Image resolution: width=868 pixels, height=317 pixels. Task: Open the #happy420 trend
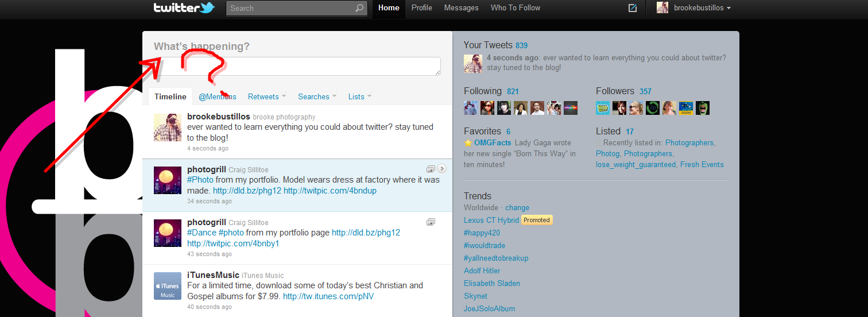pos(482,233)
